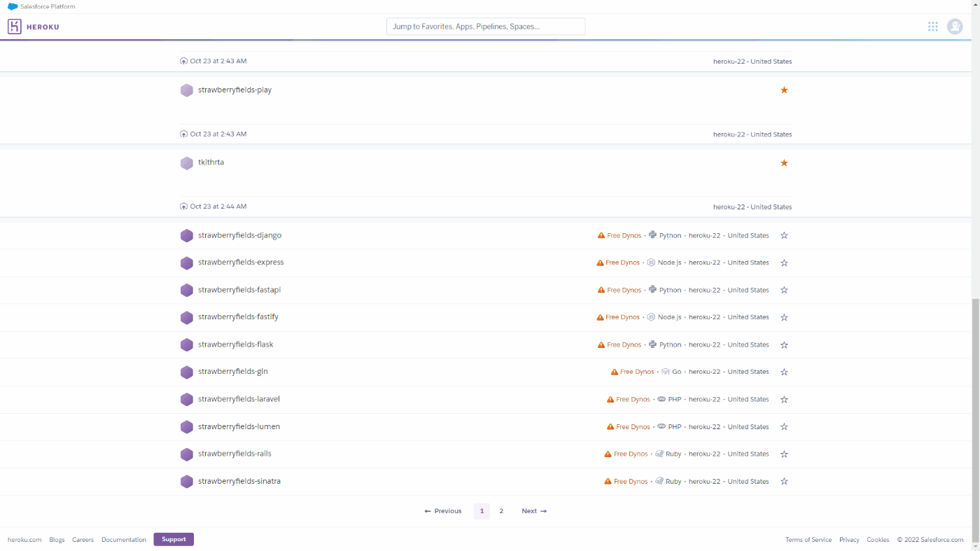
Task: Open Terms of Service link
Action: [808, 540]
